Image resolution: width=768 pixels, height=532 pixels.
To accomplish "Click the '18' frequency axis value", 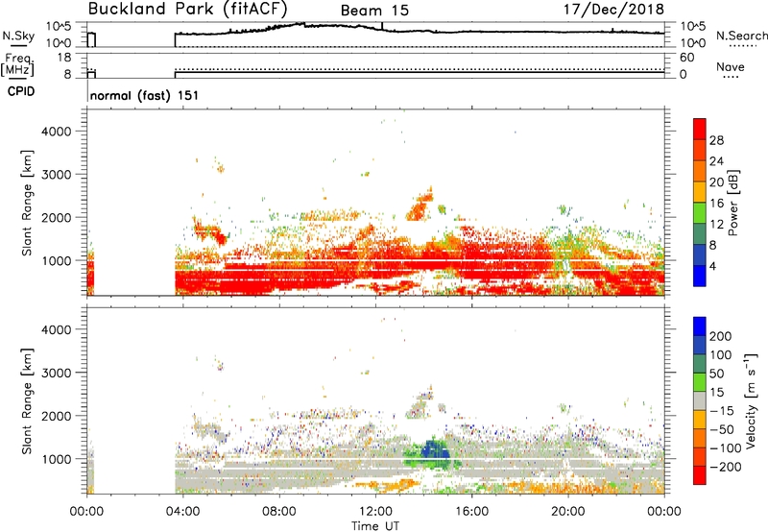I will 64,58.
